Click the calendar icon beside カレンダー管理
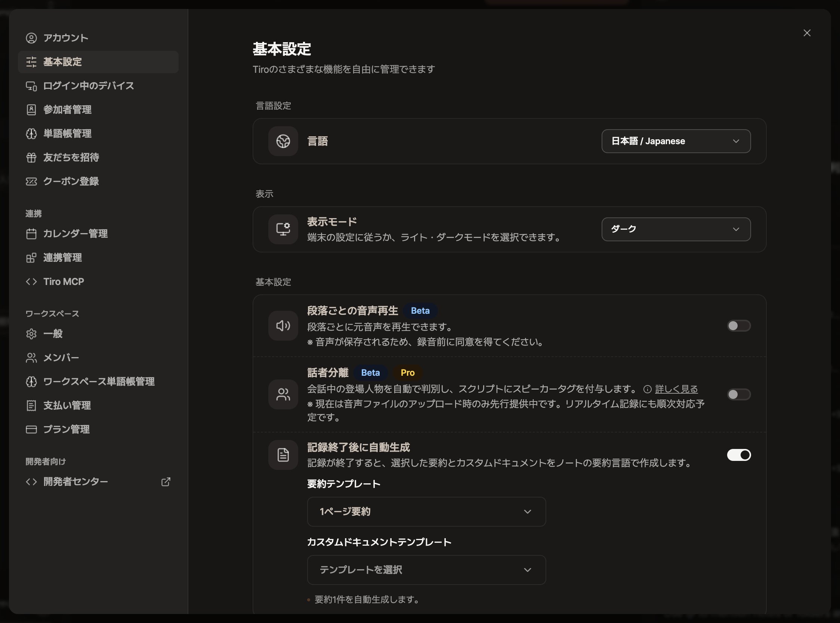The image size is (840, 623). (x=31, y=234)
